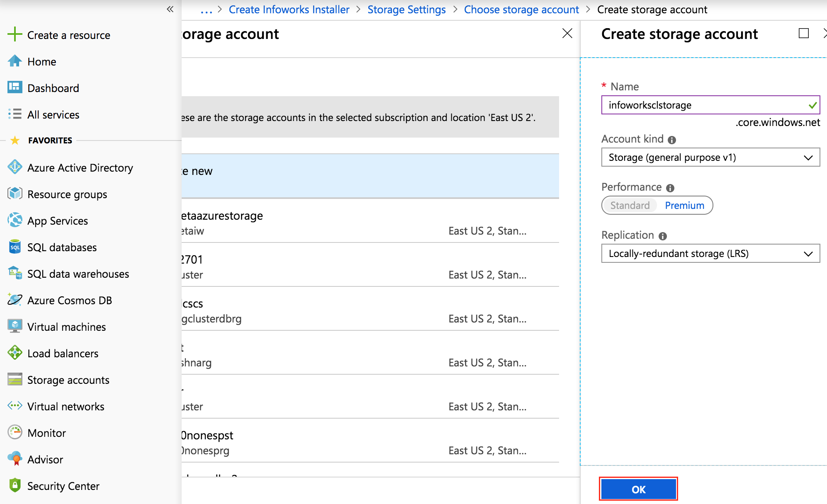Click Security Center label
Screen dimensions: 827x504
pyautogui.click(x=63, y=486)
